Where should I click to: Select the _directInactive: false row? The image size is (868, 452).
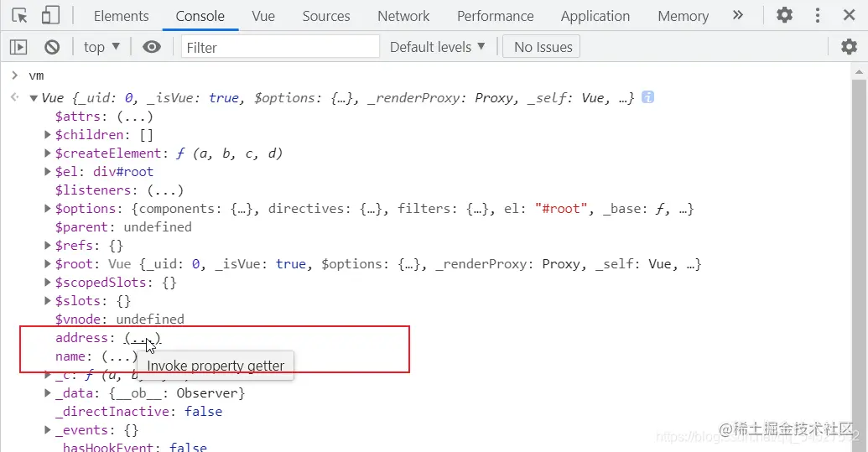click(x=138, y=412)
